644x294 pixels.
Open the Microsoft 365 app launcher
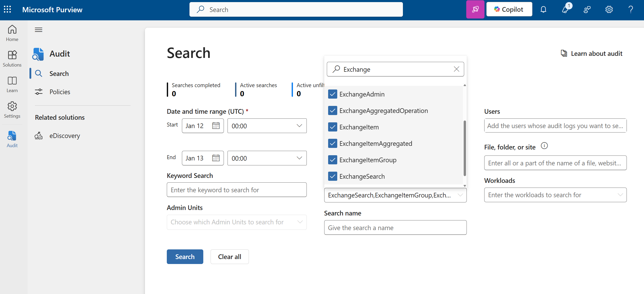pyautogui.click(x=7, y=9)
